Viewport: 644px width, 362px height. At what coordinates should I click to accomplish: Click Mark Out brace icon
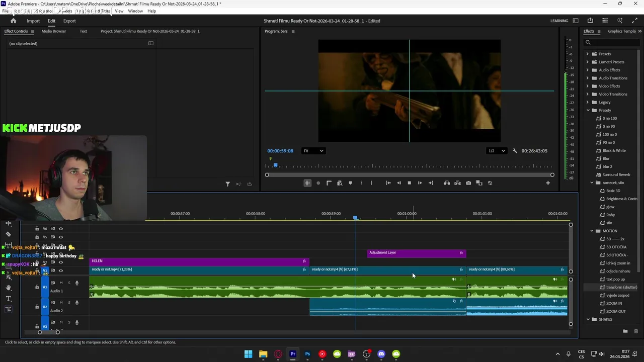[x=371, y=183]
